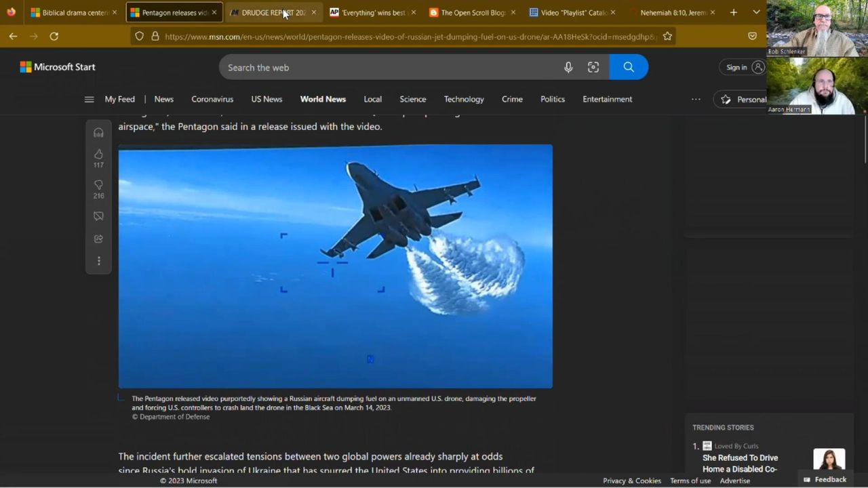The height and width of the screenshot is (488, 868).
Task: Reload the page in the browser
Action: click(x=54, y=36)
